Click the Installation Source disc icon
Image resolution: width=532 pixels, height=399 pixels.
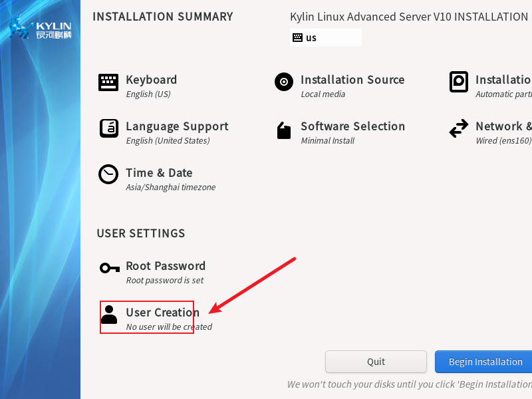[x=284, y=82]
